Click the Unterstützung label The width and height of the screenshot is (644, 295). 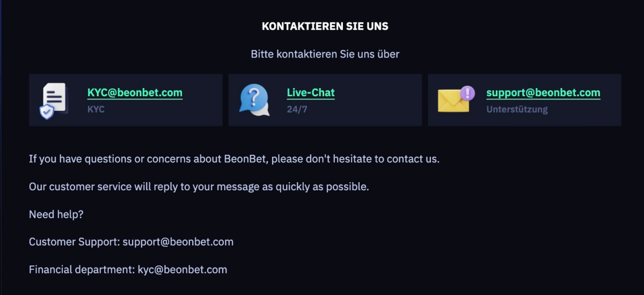pyautogui.click(x=517, y=109)
